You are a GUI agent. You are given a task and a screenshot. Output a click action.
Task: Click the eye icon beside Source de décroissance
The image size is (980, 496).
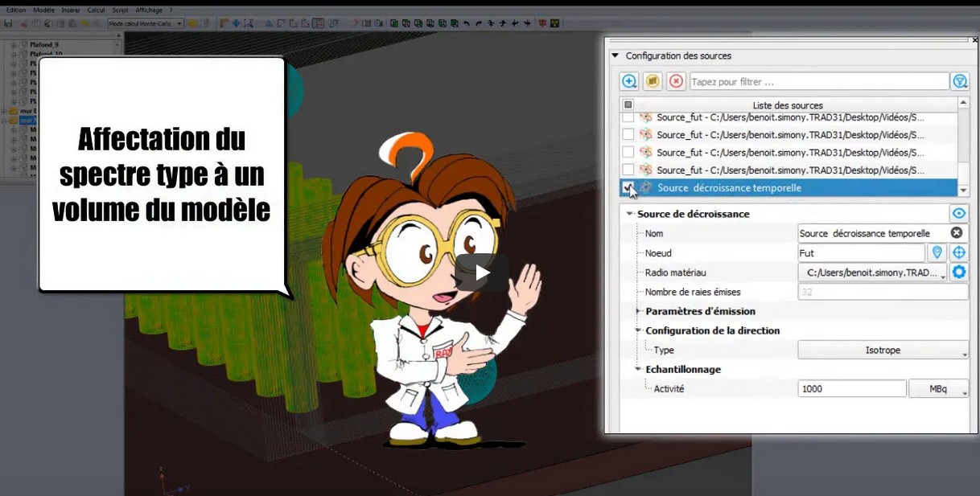click(958, 213)
